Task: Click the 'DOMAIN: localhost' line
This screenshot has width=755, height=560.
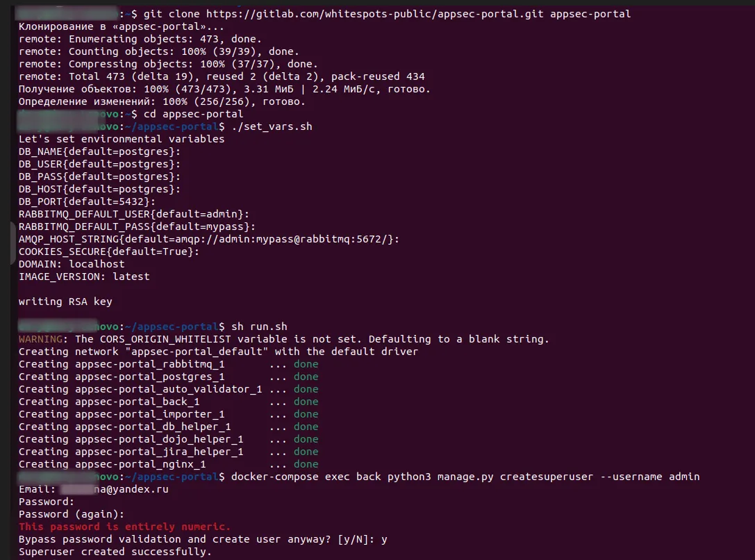Action: (x=72, y=264)
